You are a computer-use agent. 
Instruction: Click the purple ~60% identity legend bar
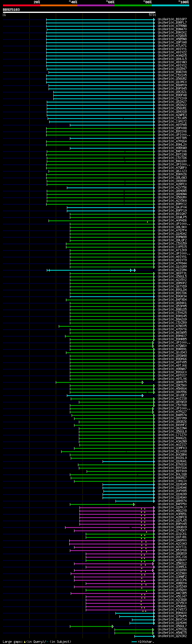click(x=96, y=5)
